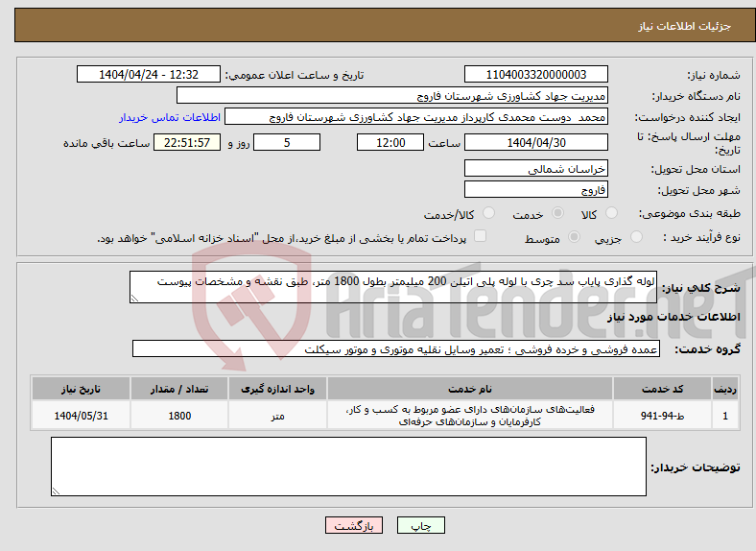Click the چاپ (print) button
Screen dimensions: 756x551
[420, 525]
